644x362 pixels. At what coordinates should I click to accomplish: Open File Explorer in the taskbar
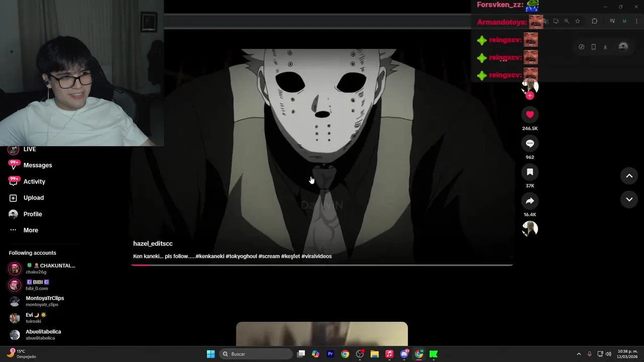tap(374, 354)
